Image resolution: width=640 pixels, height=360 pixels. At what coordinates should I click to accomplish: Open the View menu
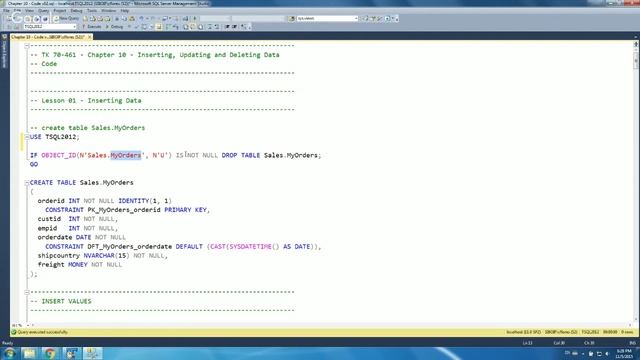pos(29,11)
